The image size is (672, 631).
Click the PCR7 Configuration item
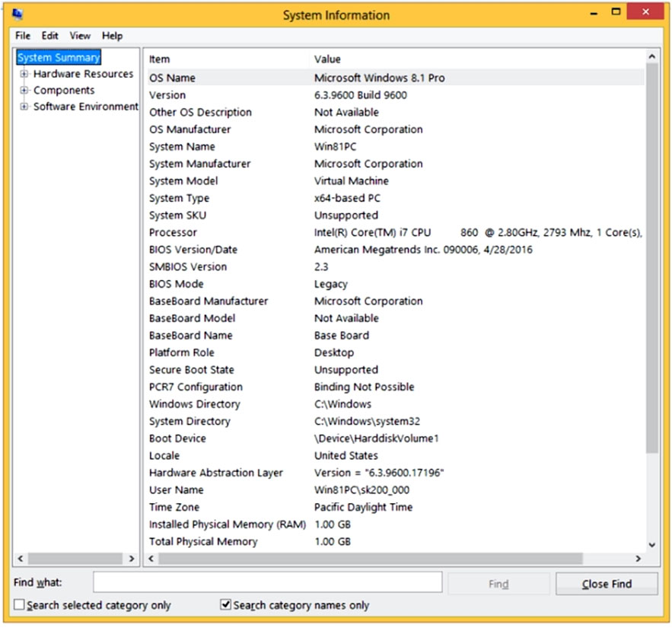(196, 387)
